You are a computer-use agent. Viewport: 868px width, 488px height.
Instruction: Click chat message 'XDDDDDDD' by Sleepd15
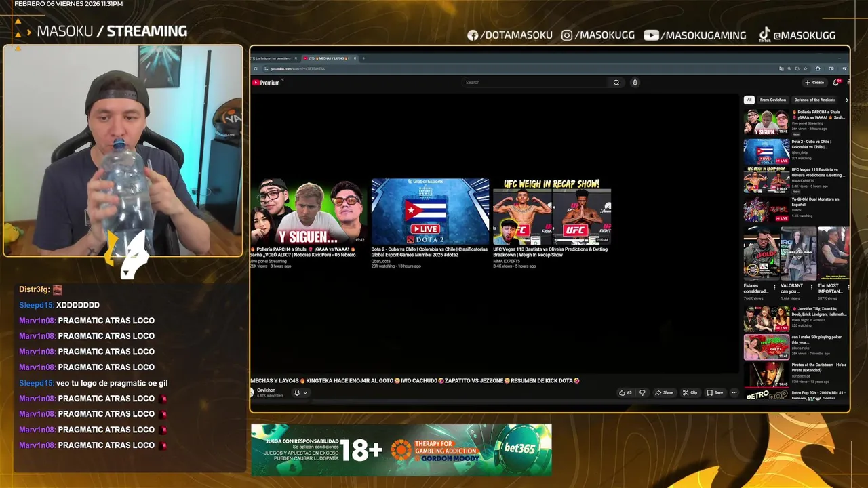[78, 305]
